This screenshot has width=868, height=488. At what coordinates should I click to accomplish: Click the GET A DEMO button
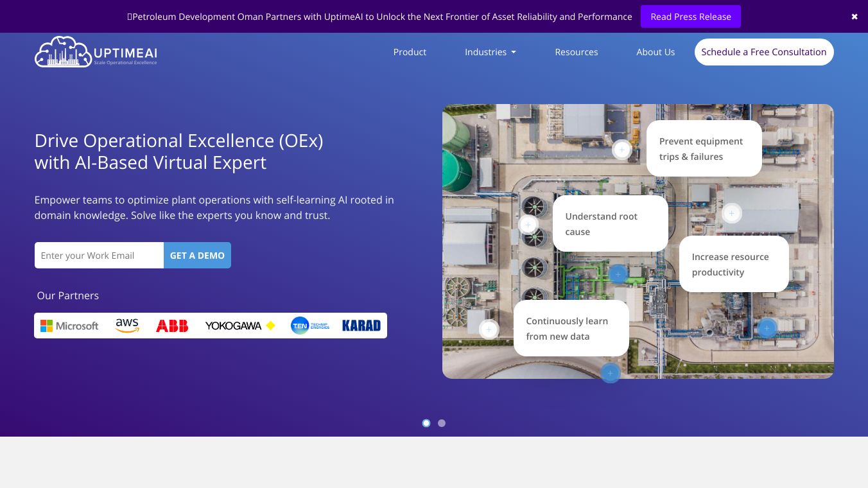pos(197,255)
